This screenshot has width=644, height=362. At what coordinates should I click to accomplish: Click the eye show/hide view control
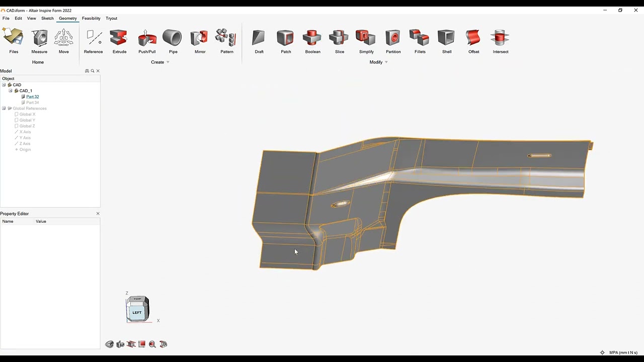coord(109,344)
